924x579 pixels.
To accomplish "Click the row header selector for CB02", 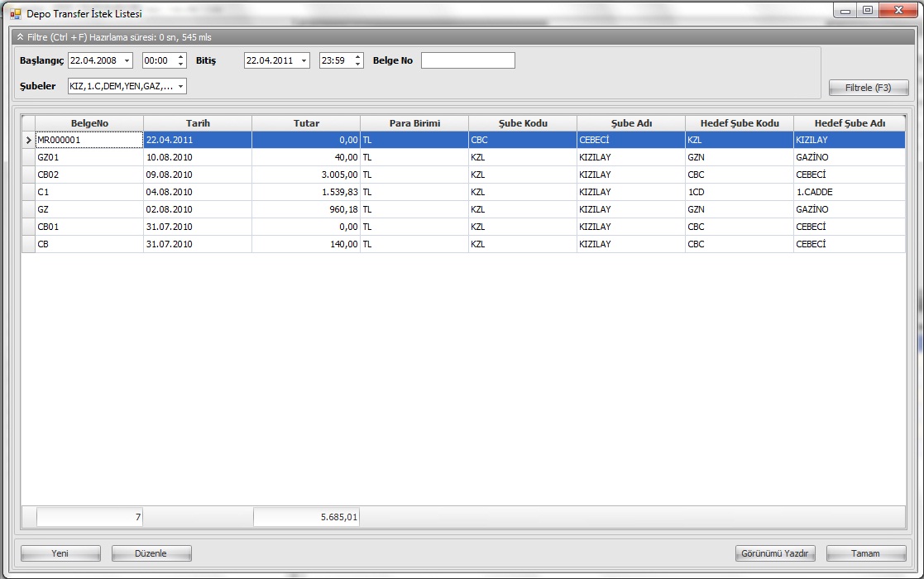I will pyautogui.click(x=28, y=175).
